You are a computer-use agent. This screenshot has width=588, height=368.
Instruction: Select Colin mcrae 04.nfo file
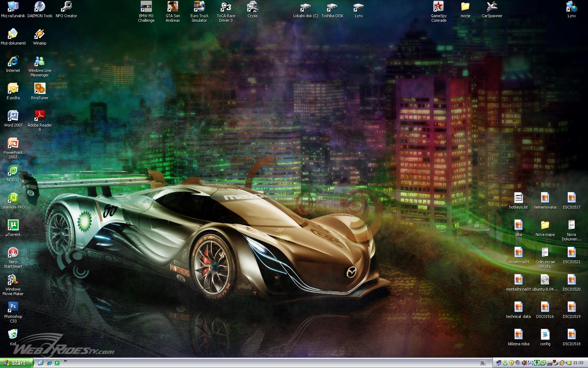pos(545,258)
